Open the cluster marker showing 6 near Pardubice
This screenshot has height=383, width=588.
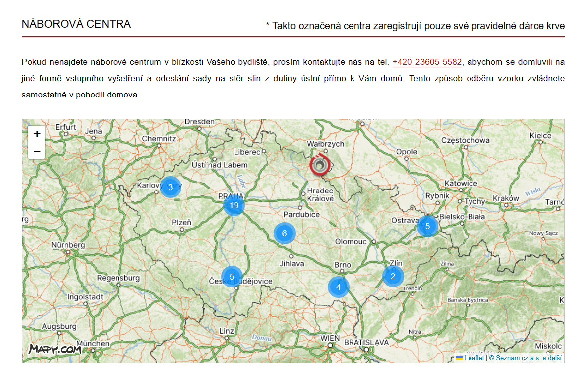click(285, 233)
